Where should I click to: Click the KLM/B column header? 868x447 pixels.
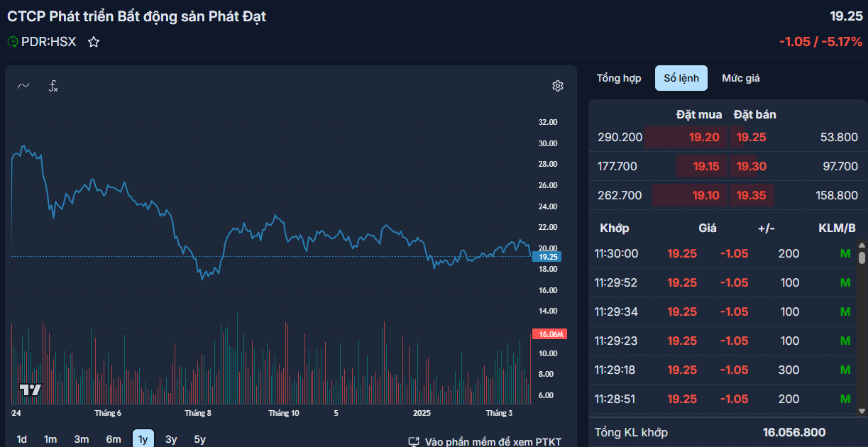pos(837,228)
